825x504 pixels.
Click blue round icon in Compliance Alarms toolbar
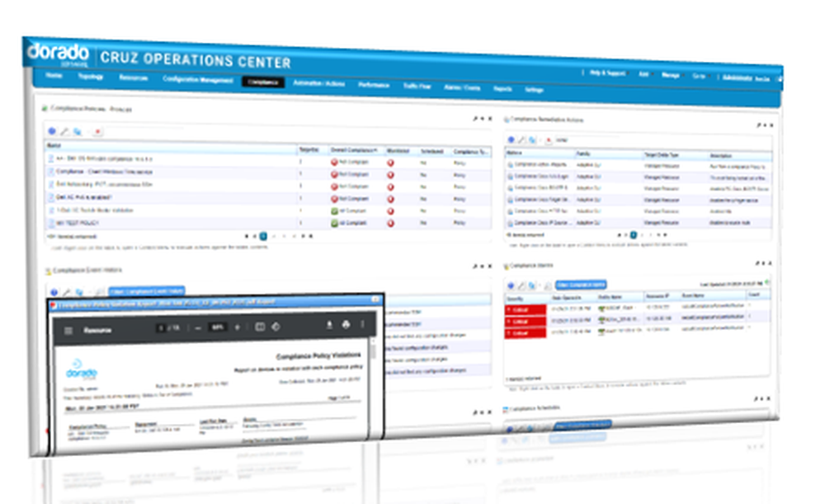click(511, 285)
